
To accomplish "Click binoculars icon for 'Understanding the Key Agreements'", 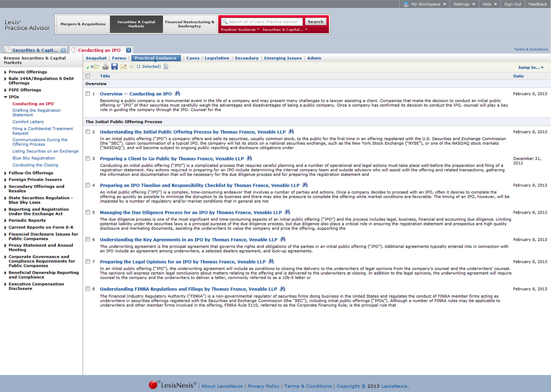I will coord(283,239).
